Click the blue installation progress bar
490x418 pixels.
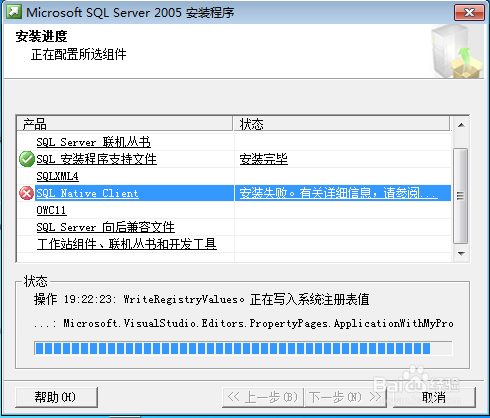(243, 348)
